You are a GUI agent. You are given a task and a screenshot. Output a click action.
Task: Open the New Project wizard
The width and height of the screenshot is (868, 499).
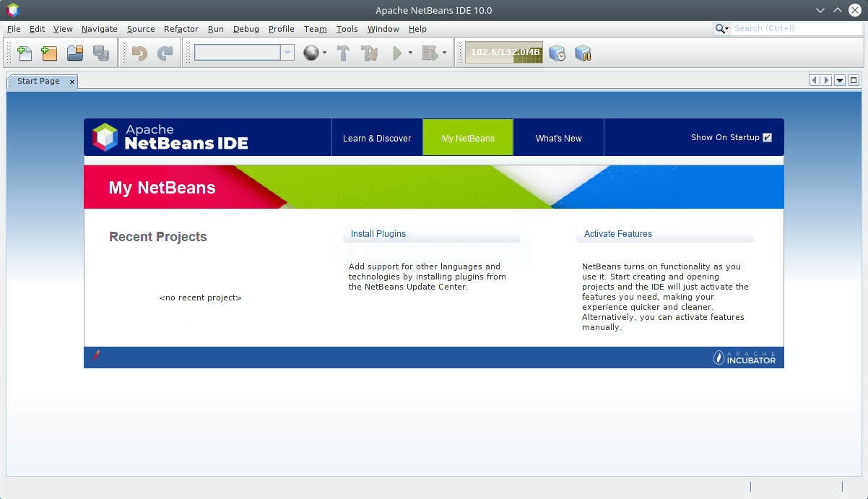[48, 52]
